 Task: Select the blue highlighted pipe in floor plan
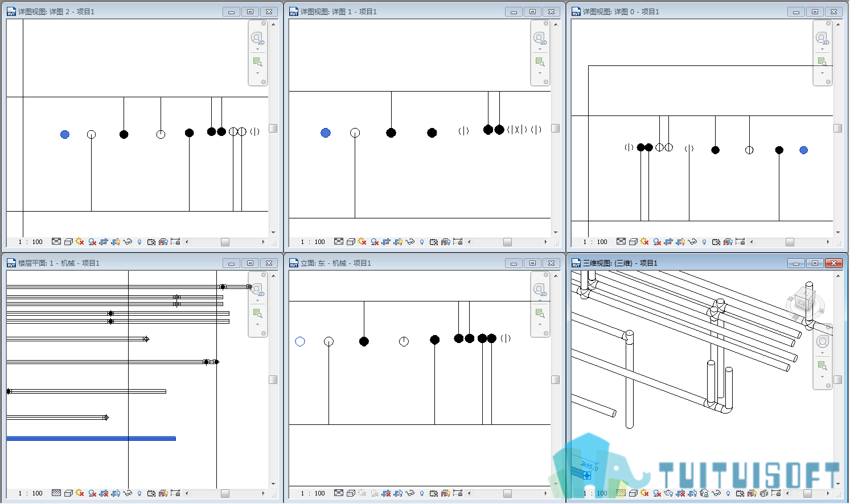point(91,439)
